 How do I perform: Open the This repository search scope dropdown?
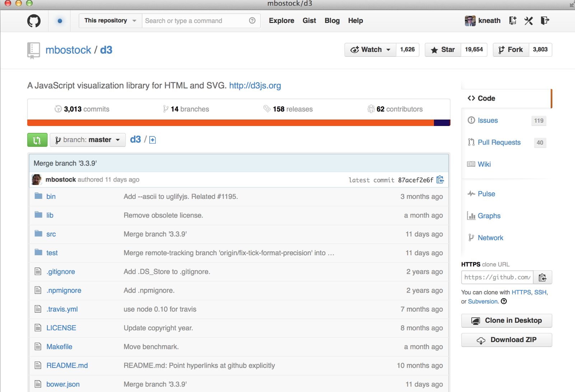[x=111, y=21]
